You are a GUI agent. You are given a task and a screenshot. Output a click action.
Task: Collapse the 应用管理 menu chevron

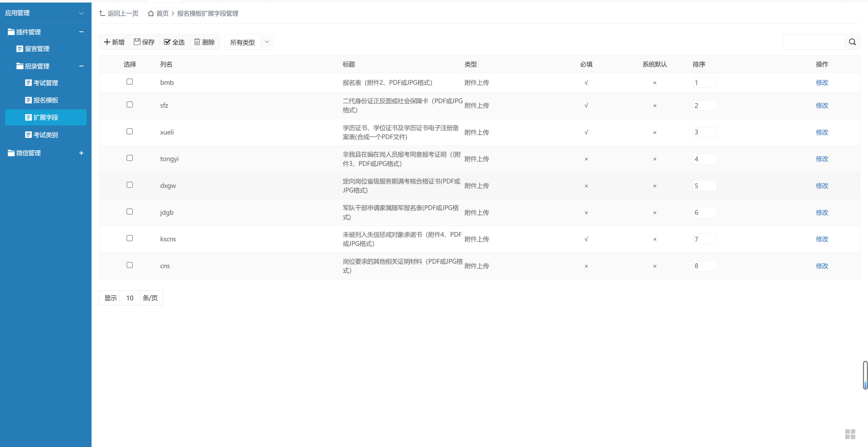click(x=81, y=13)
